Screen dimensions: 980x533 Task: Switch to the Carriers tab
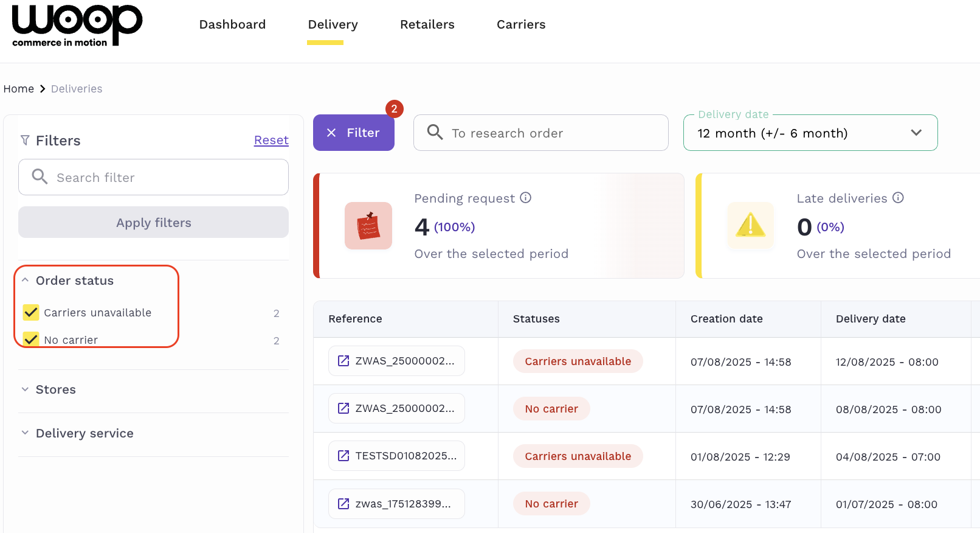click(521, 24)
